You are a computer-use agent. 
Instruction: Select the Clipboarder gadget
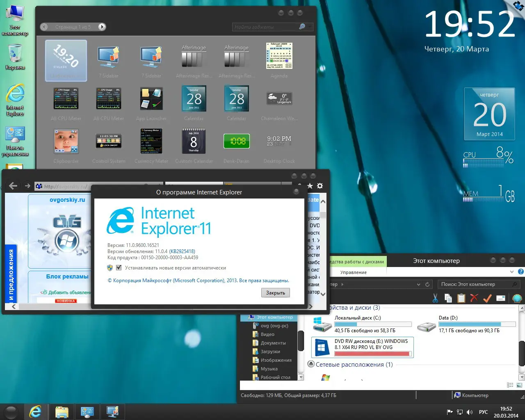click(66, 146)
